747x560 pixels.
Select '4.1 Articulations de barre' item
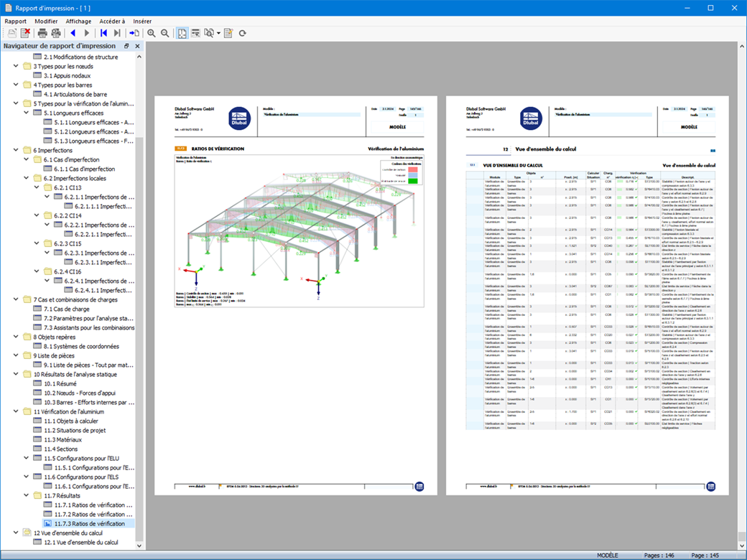75,94
